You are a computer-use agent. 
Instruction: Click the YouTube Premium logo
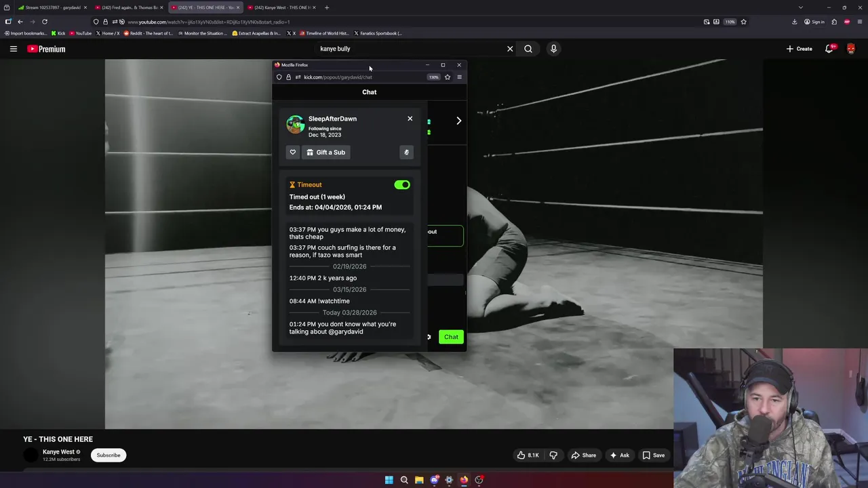click(46, 49)
